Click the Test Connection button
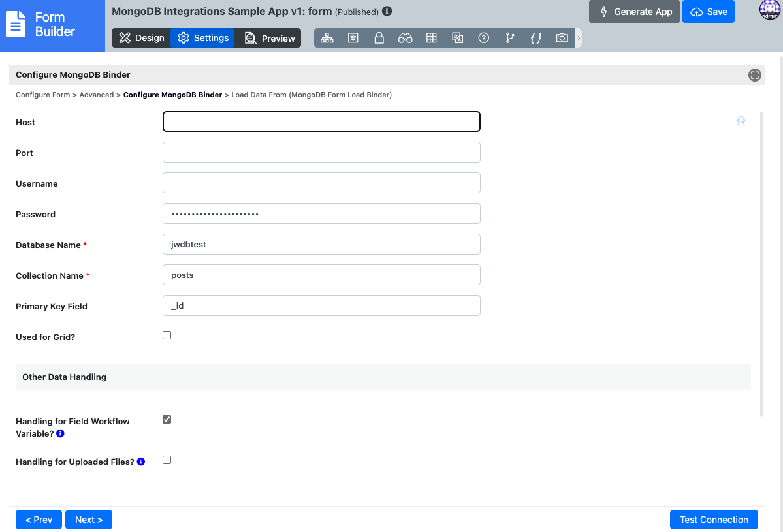 [x=714, y=520]
